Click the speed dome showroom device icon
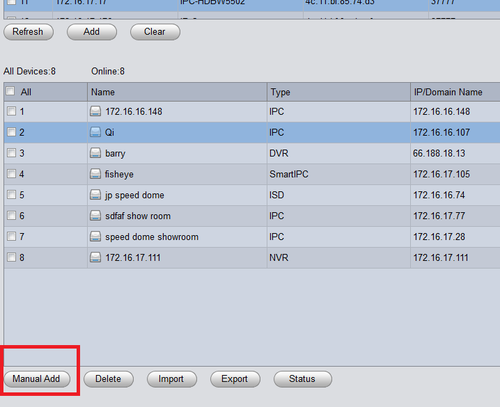This screenshot has height=407, width=500. (95, 237)
